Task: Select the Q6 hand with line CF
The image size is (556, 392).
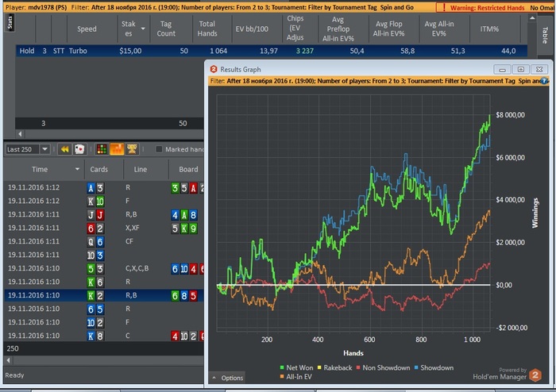Action: [104, 241]
